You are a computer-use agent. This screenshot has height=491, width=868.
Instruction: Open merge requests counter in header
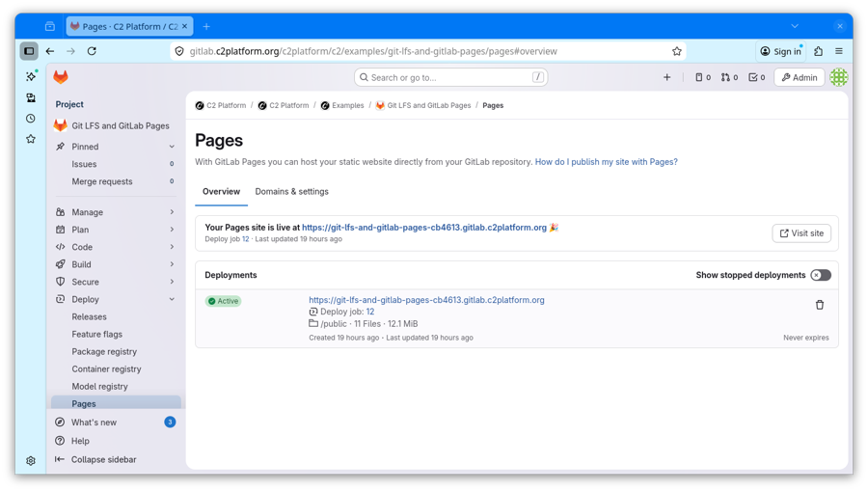tap(729, 77)
